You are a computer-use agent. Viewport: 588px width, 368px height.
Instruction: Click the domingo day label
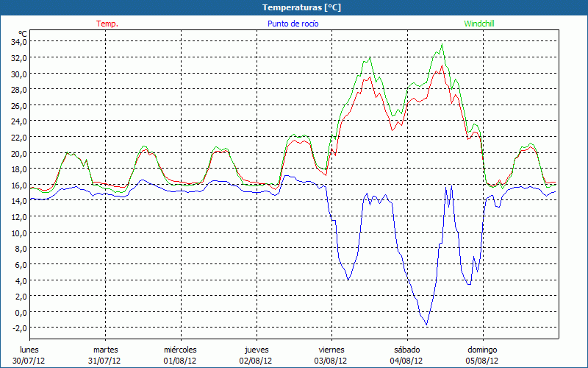pyautogui.click(x=483, y=350)
